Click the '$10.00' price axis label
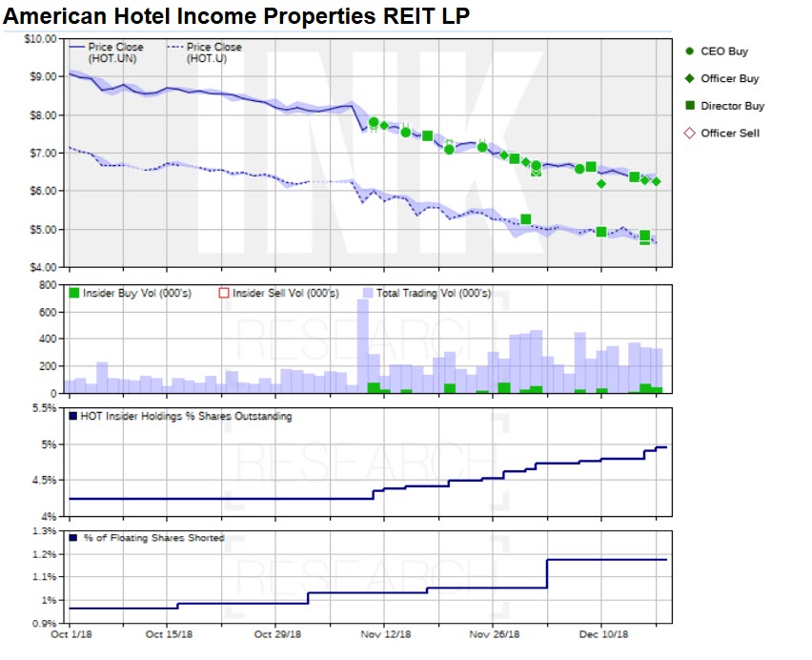Image resolution: width=812 pixels, height=660 pixels. click(40, 39)
